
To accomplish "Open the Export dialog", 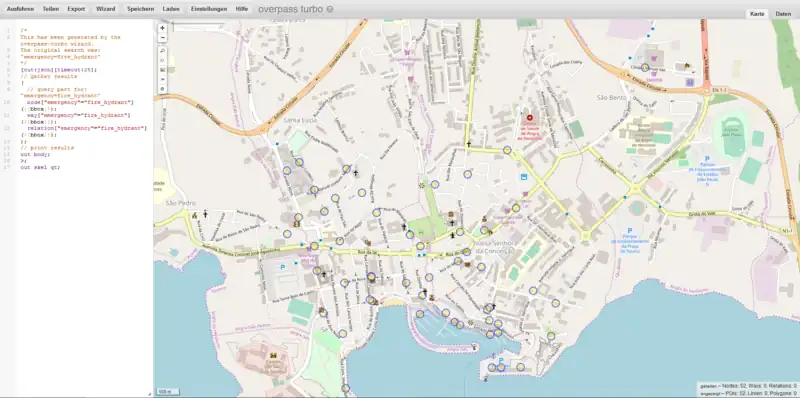I will tap(77, 9).
